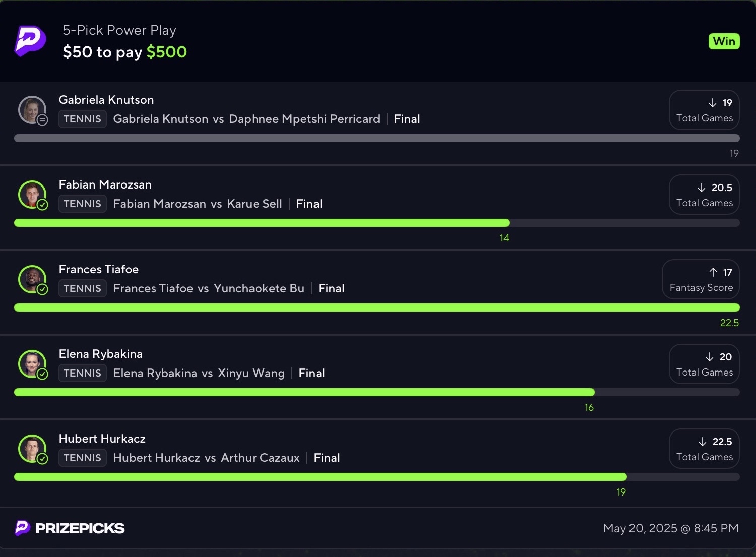Click the purple PrizePicks logo at top
This screenshot has width=756, height=557.
point(30,41)
